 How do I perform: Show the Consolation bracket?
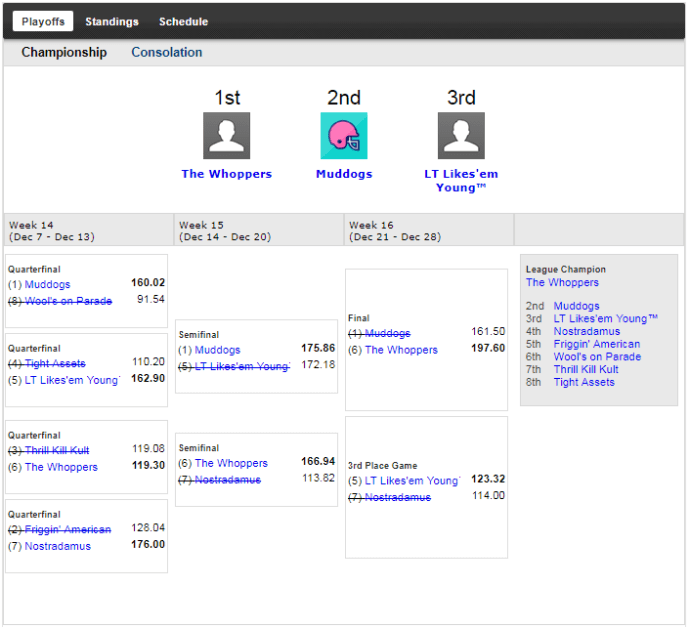(166, 53)
